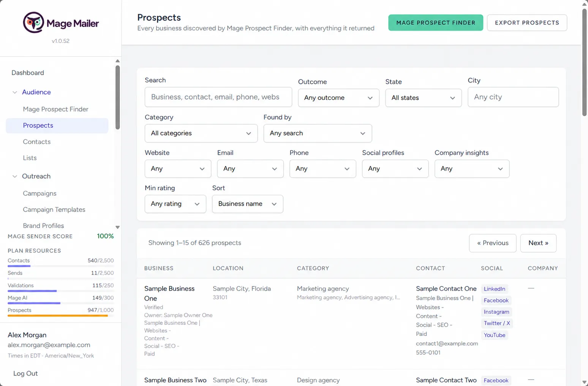Expand the Category dropdown
Image resolution: width=588 pixels, height=386 pixels.
coord(201,133)
